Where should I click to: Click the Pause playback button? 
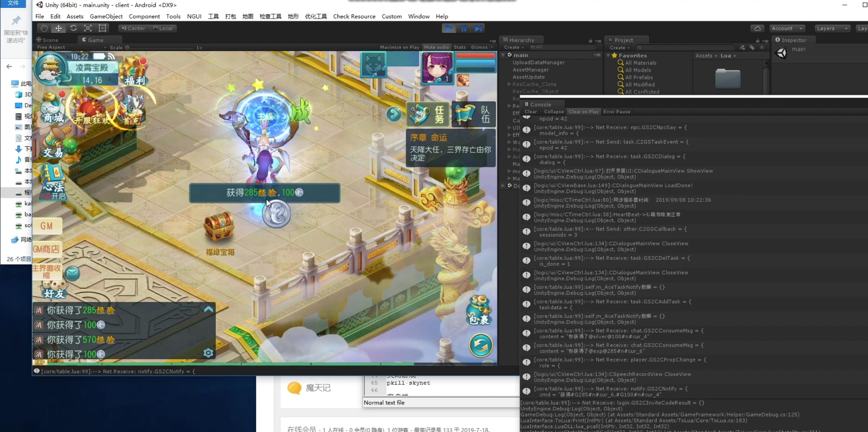pyautogui.click(x=464, y=28)
